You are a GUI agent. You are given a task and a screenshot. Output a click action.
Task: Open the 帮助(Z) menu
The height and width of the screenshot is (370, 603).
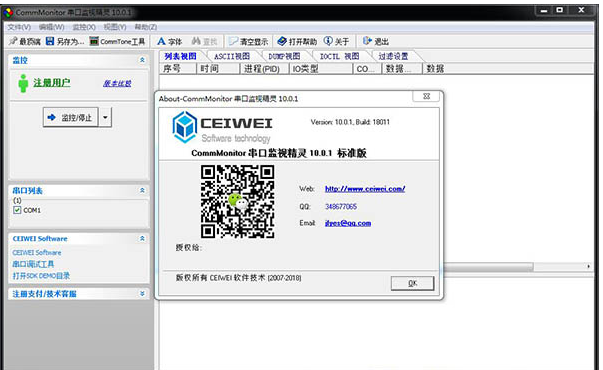(x=145, y=27)
